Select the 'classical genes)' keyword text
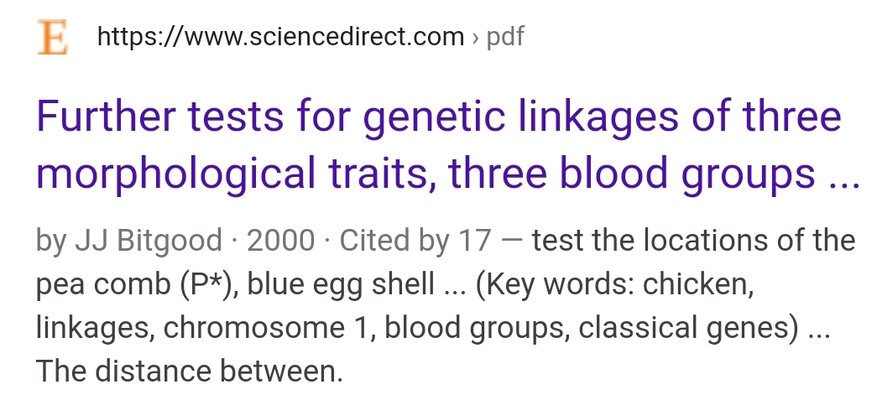The width and height of the screenshot is (877, 400). coord(689,329)
